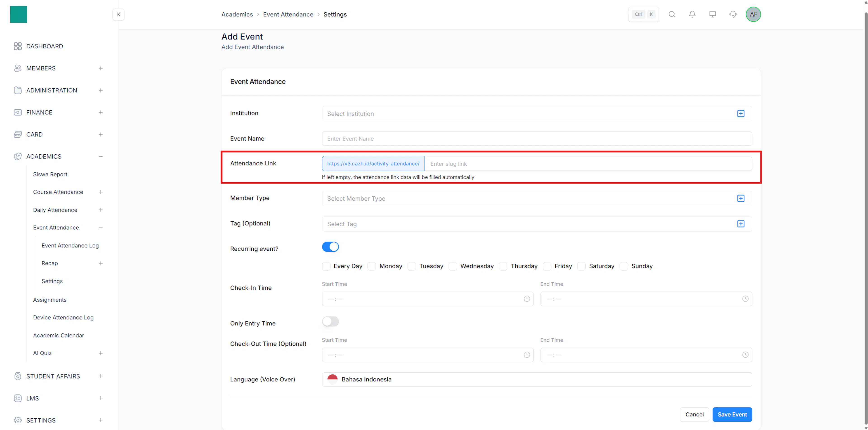This screenshot has height=430, width=868.
Task: Expand the Administration menu plus
Action: point(100,90)
